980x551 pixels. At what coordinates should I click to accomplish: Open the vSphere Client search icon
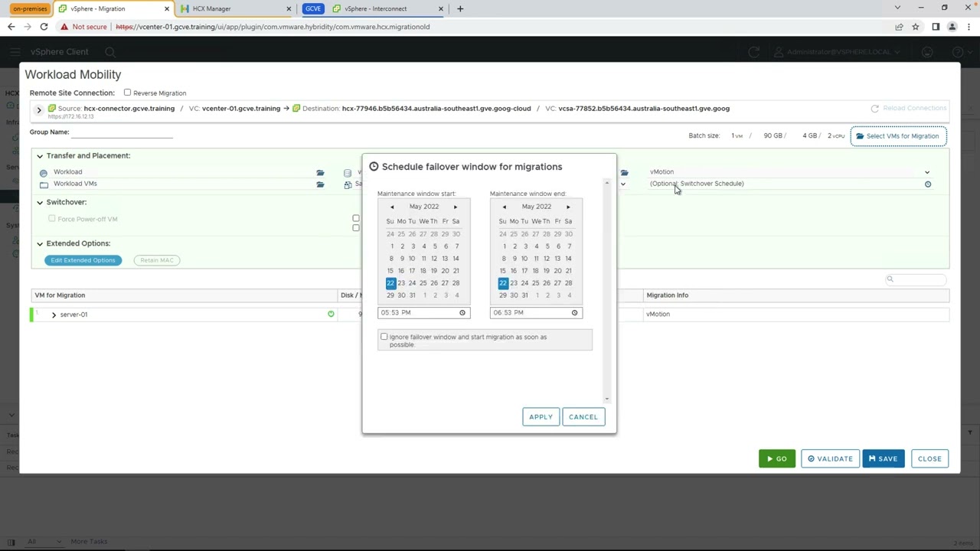click(110, 51)
